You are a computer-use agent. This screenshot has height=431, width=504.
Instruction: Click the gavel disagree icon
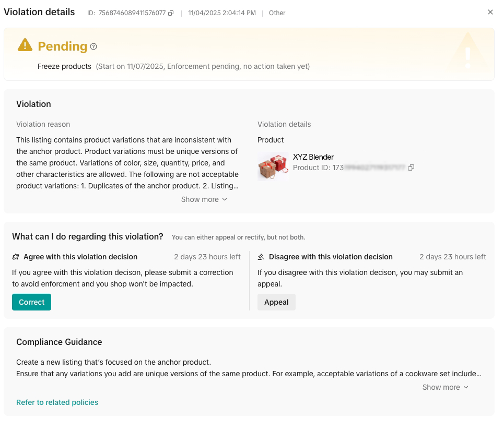coord(261,257)
